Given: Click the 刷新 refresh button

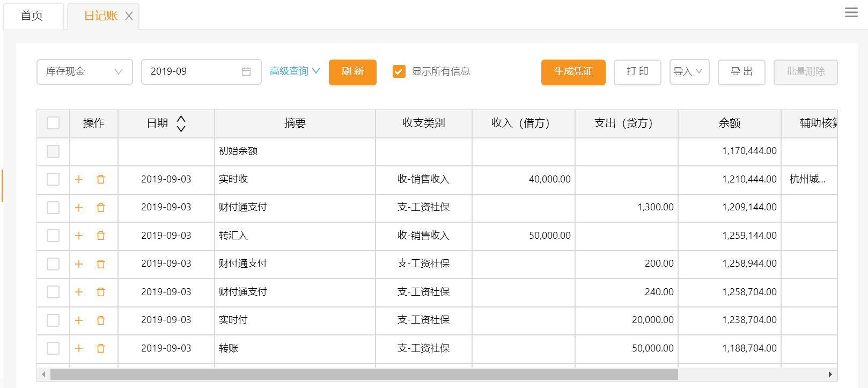Looking at the screenshot, I should pos(352,72).
